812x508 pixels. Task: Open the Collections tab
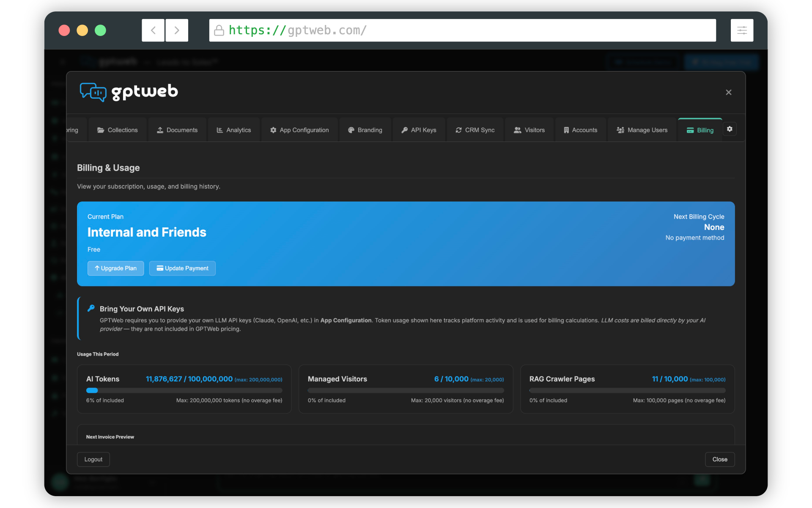pyautogui.click(x=118, y=130)
